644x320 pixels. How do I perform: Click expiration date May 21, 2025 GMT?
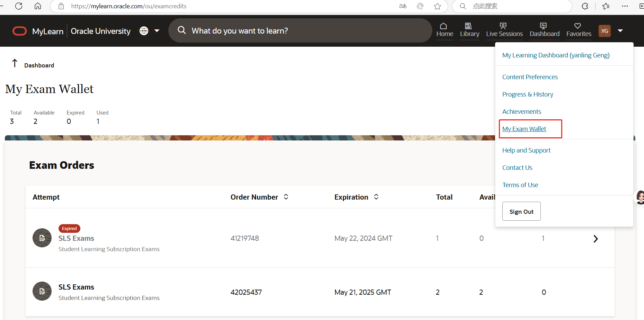coord(363,292)
